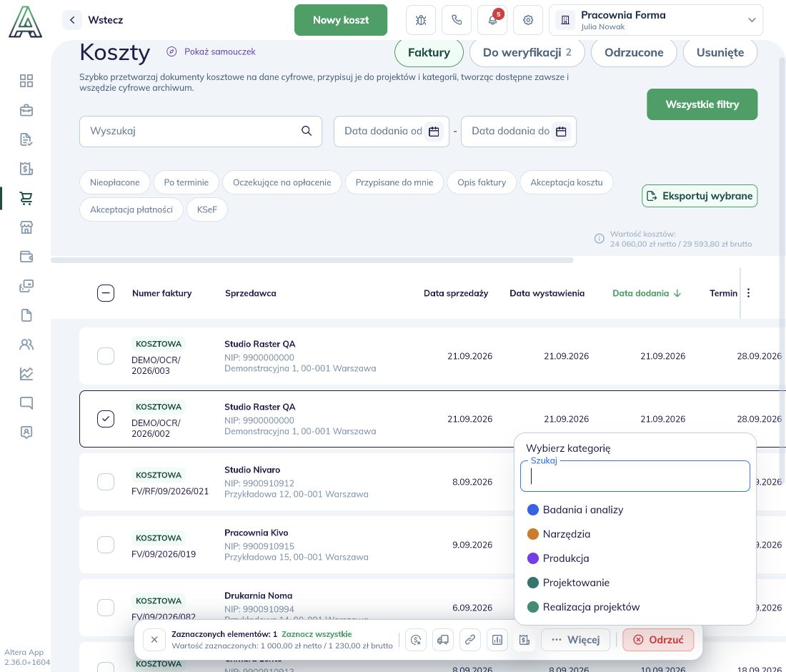Viewport: 786px width, 672px height.
Task: Open calendar for Data dodania od
Action: click(434, 132)
